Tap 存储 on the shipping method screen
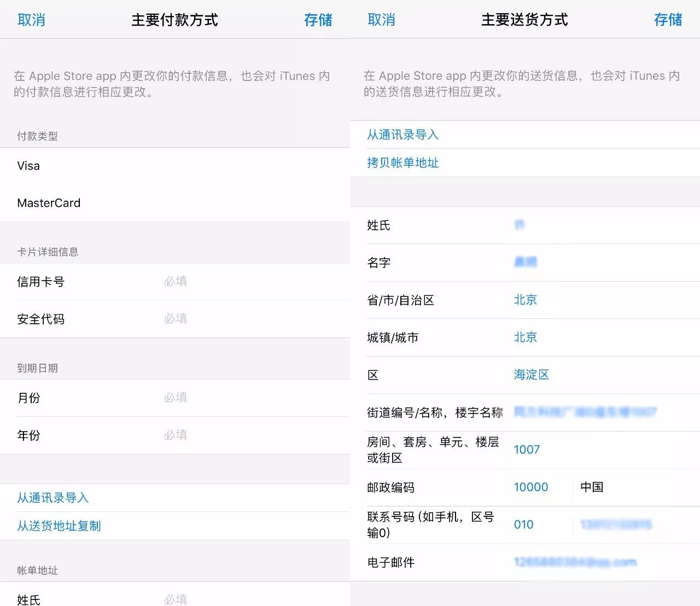Screen dimensions: 700x606 668,20
